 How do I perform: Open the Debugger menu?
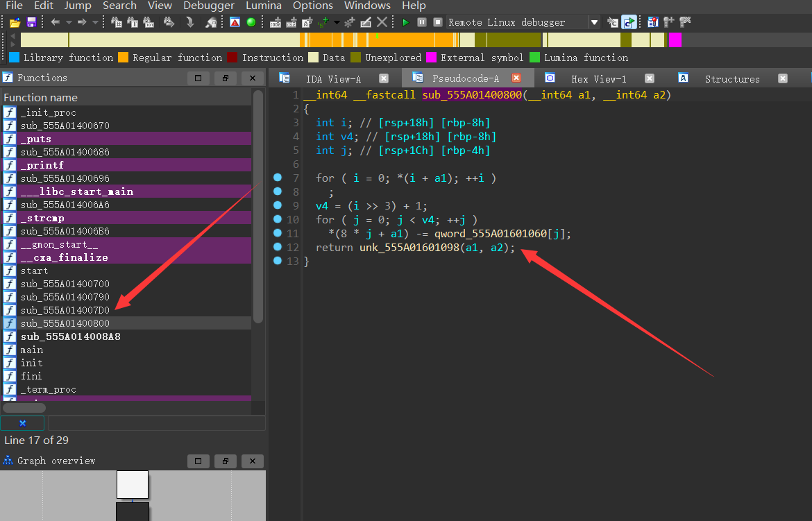[x=209, y=6]
